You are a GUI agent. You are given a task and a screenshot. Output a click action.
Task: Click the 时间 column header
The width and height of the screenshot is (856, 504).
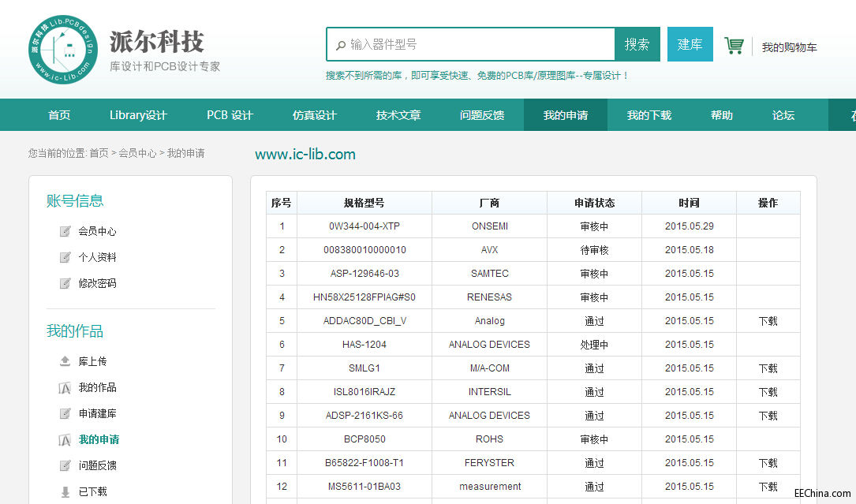[689, 203]
